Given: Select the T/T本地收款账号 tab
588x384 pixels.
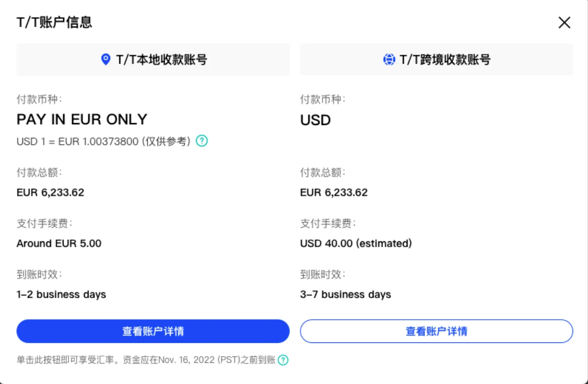Looking at the screenshot, I should coord(153,60).
